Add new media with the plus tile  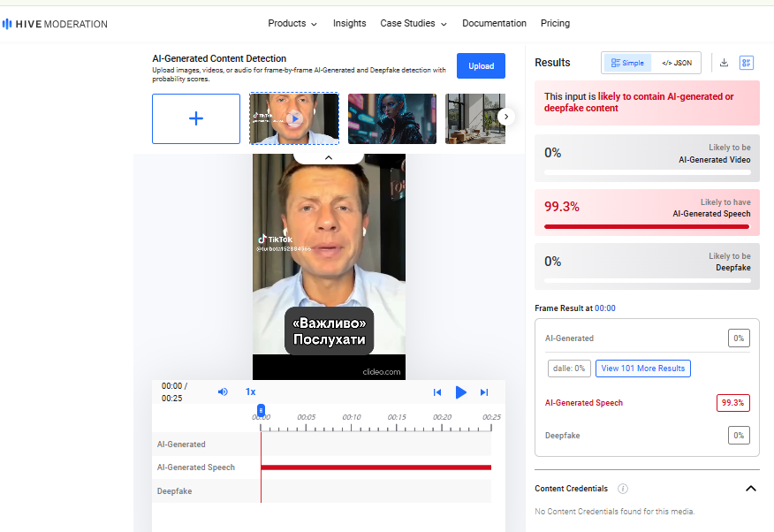click(x=196, y=118)
